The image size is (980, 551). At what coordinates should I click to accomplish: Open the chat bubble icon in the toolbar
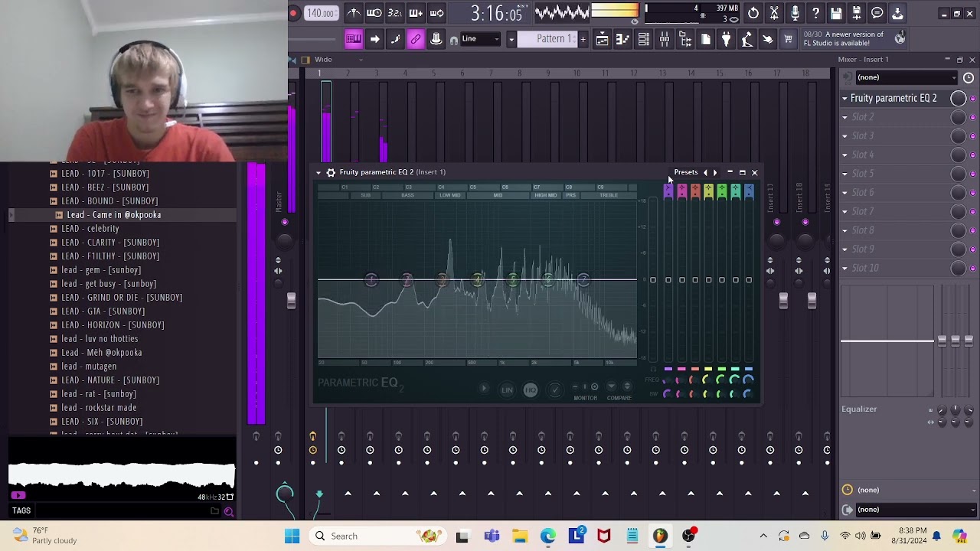point(877,13)
